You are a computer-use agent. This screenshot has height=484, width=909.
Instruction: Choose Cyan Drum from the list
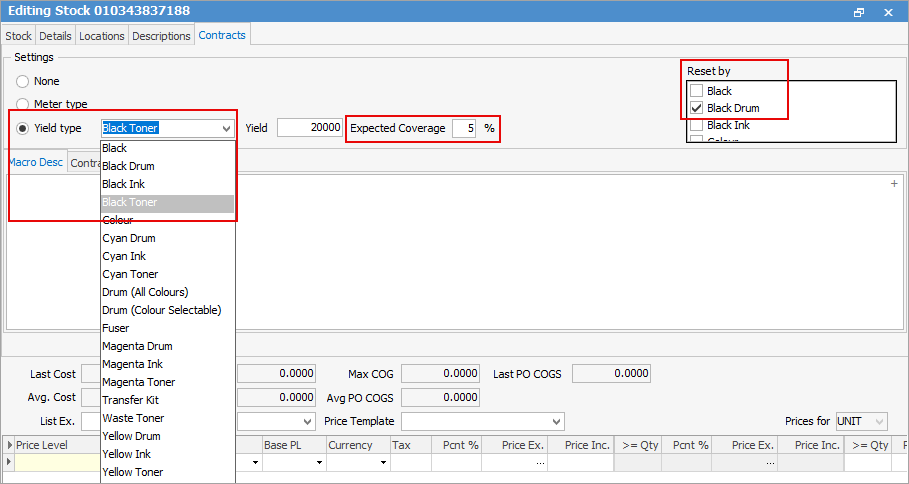pos(168,238)
